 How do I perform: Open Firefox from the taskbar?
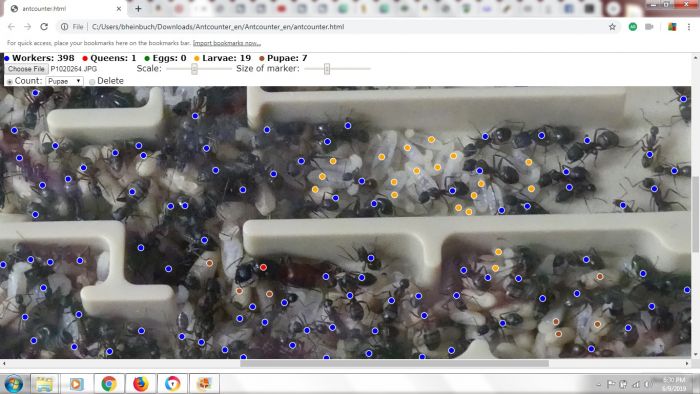pyautogui.click(x=140, y=384)
